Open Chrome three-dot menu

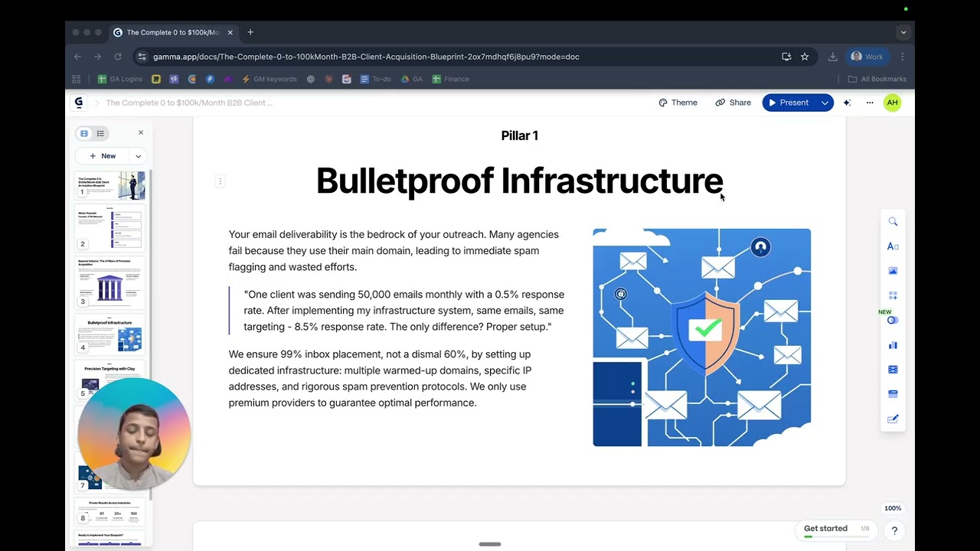(903, 57)
